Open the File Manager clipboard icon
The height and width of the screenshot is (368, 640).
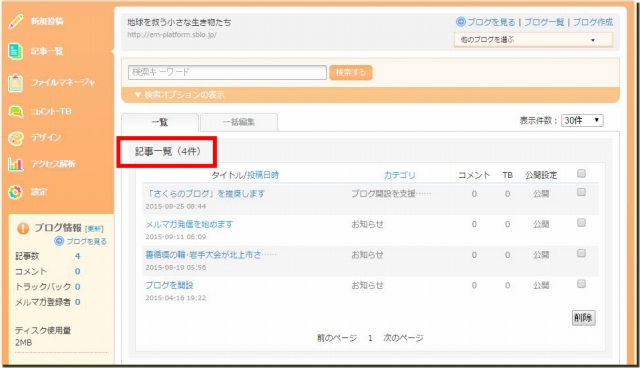pos(16,83)
